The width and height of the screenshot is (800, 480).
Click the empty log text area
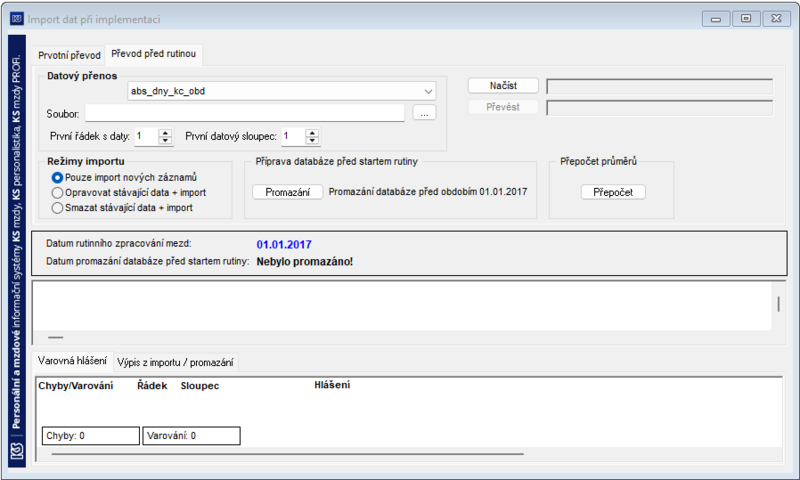[x=402, y=305]
